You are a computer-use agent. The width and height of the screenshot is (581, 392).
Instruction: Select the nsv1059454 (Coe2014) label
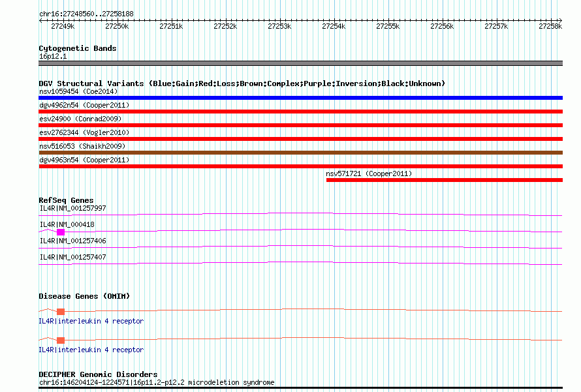point(78,91)
